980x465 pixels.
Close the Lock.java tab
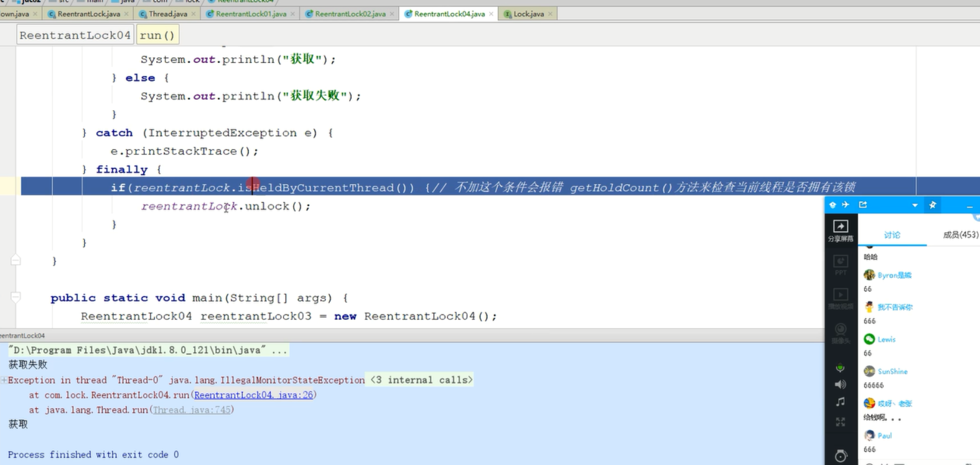(x=550, y=14)
